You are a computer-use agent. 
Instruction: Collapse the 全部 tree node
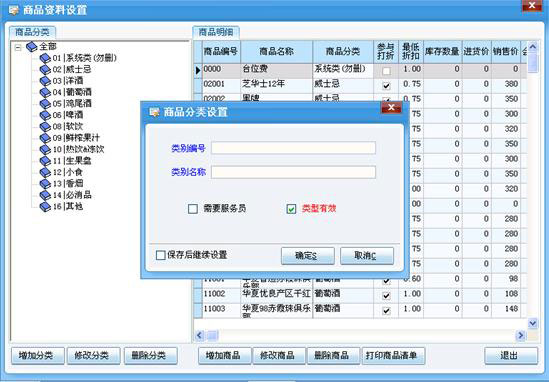[18, 47]
